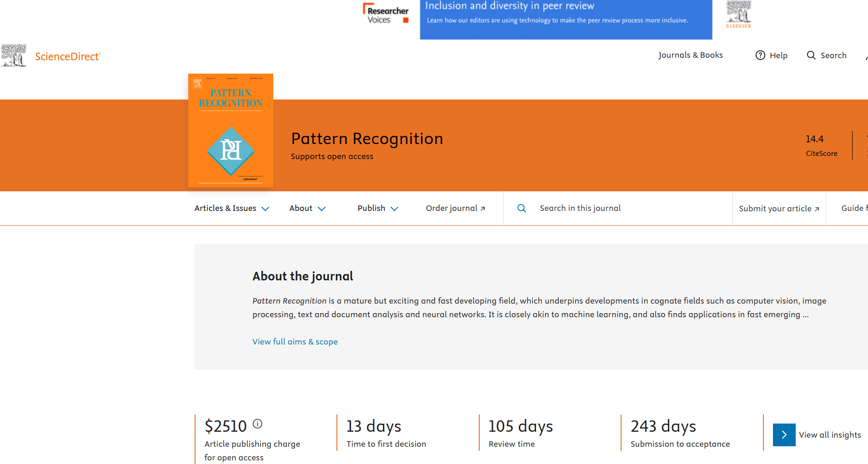Click the magnifier icon in journal search

click(522, 208)
